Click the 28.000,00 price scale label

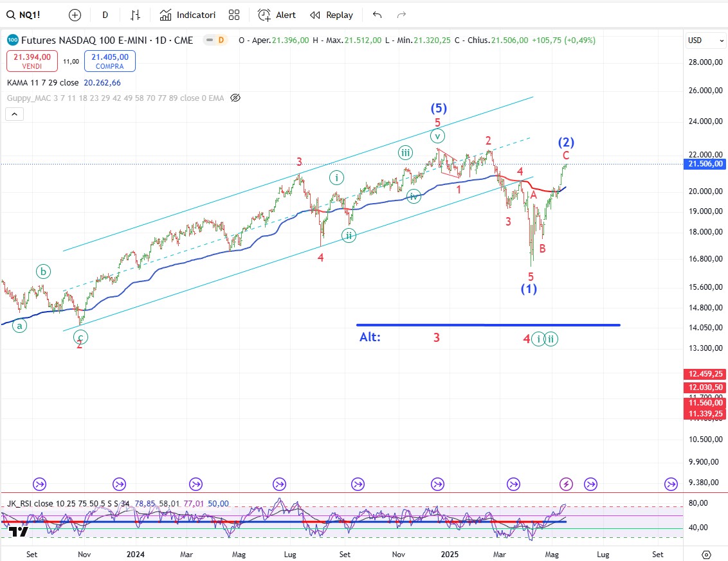point(705,62)
